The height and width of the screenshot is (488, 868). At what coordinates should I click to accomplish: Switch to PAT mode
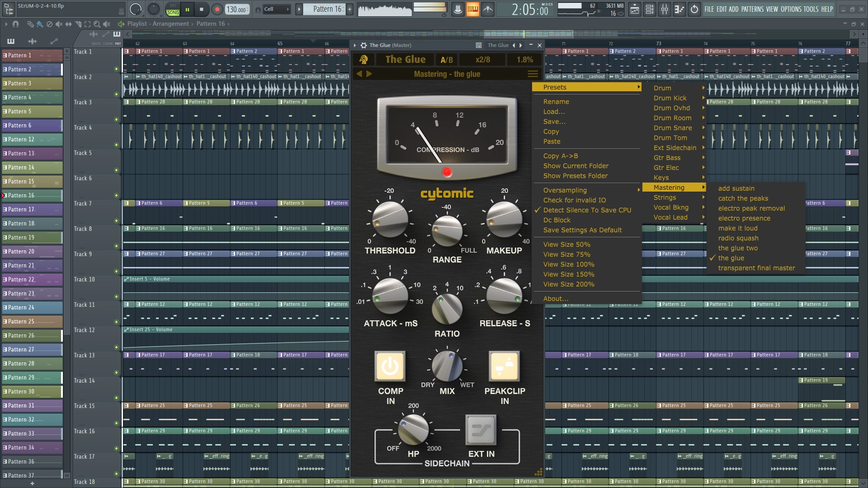coord(173,6)
